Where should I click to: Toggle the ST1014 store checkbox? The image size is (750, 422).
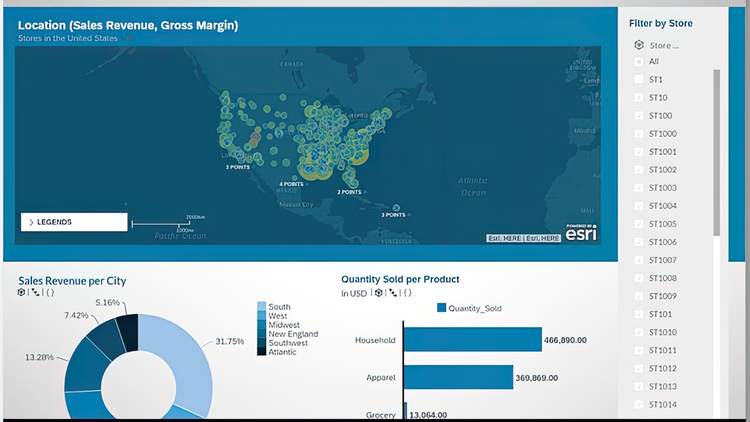click(639, 405)
